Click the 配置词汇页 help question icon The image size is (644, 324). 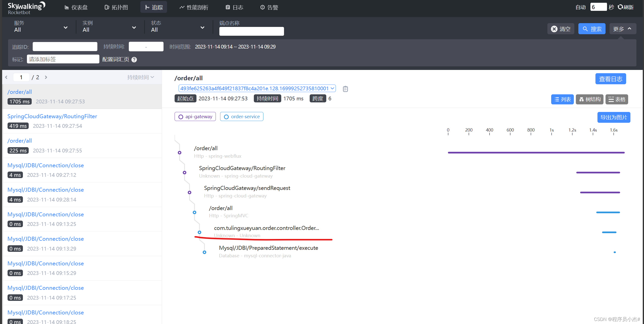click(134, 60)
